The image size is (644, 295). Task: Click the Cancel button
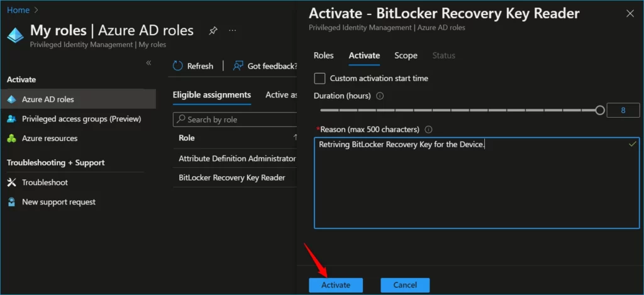405,285
